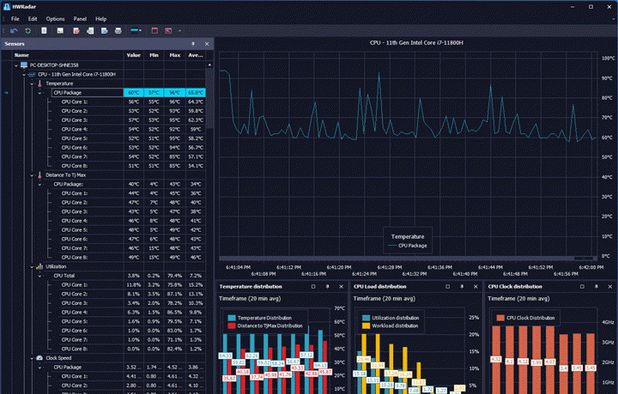Open the Help menu
The image size is (618, 394).
click(x=101, y=19)
